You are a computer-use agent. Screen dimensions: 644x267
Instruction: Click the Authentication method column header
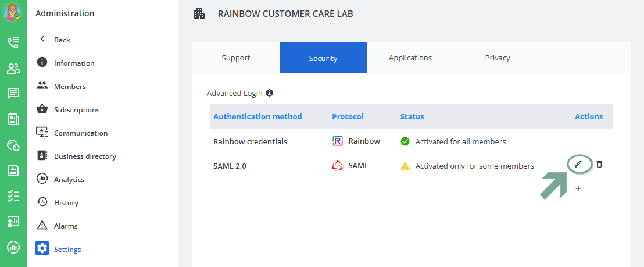click(x=257, y=116)
